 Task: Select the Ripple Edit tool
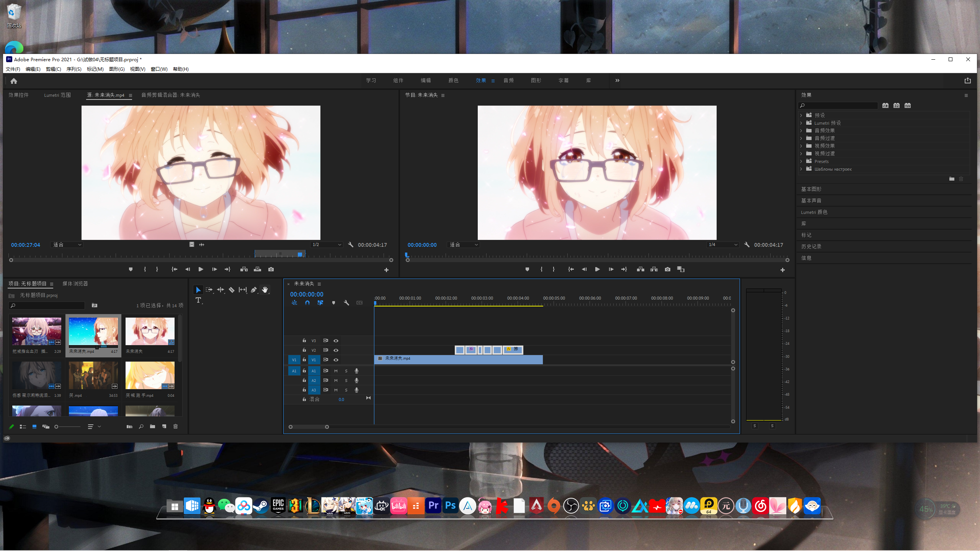220,290
